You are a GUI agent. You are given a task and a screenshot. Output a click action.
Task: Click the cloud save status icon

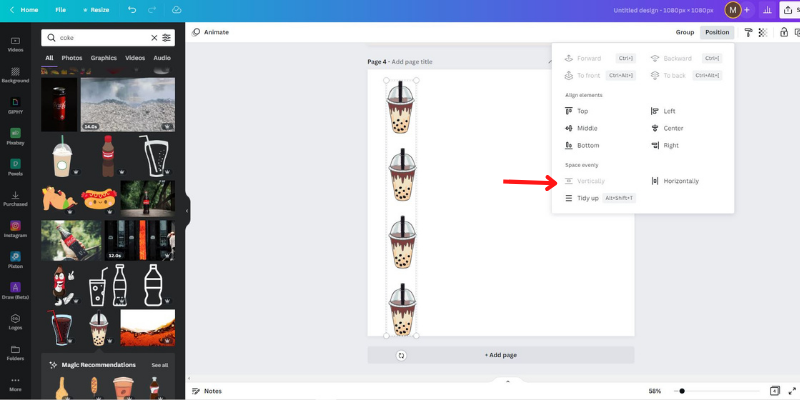(x=176, y=10)
